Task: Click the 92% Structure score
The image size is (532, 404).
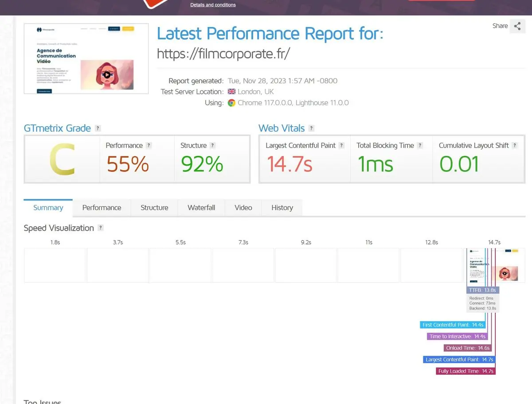Action: (x=202, y=164)
